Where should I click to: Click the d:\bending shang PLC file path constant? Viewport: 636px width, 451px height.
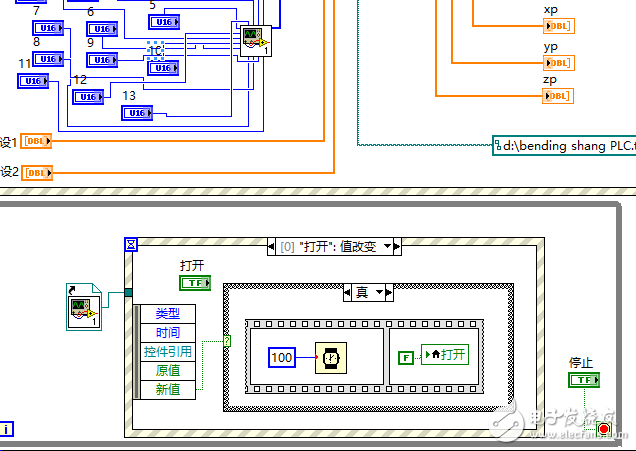click(564, 146)
